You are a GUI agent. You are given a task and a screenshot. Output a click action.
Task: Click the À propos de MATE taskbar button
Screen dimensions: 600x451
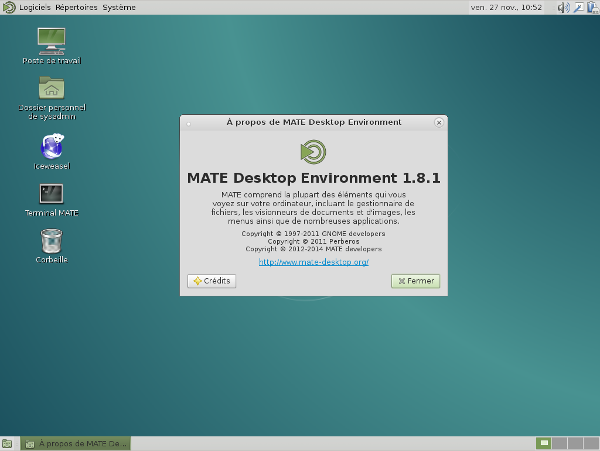(x=75, y=444)
